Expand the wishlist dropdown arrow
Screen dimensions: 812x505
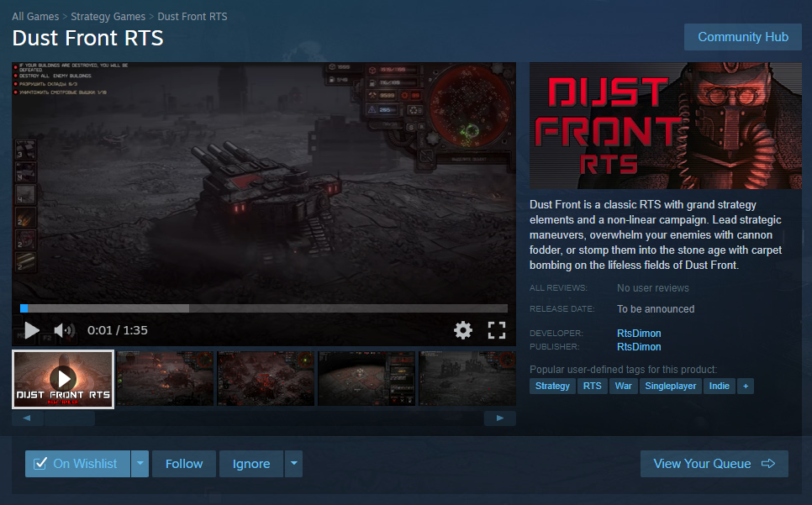(x=140, y=464)
